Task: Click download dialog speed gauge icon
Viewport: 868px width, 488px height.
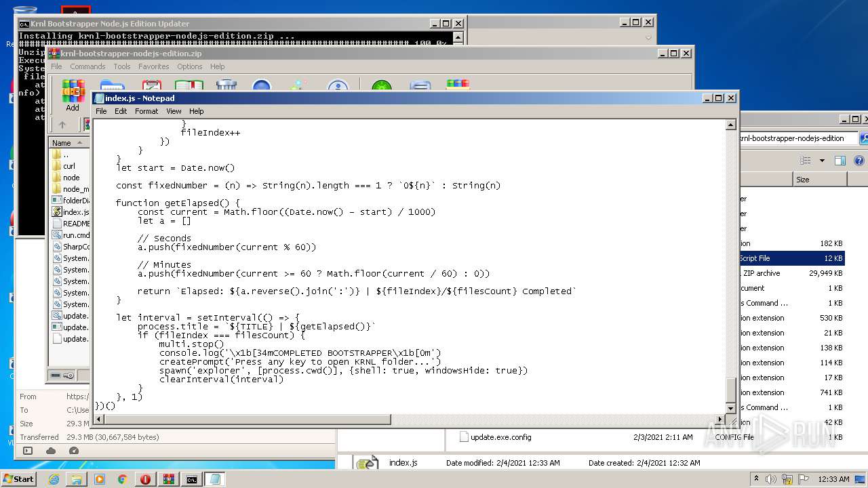Action: tap(74, 451)
